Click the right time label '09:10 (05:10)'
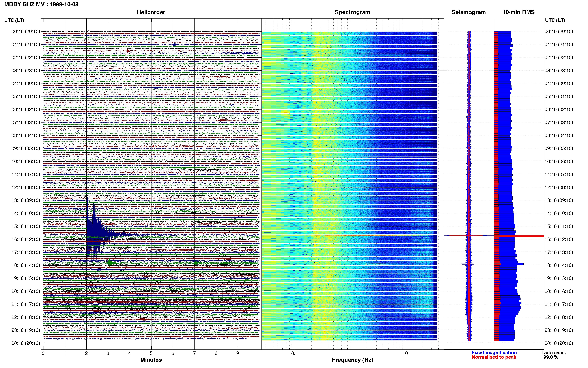 pyautogui.click(x=559, y=148)
